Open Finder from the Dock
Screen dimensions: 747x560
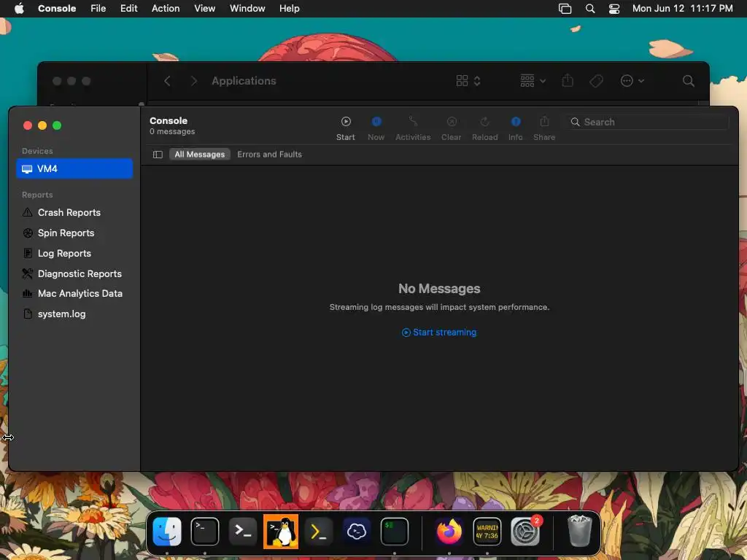click(167, 532)
